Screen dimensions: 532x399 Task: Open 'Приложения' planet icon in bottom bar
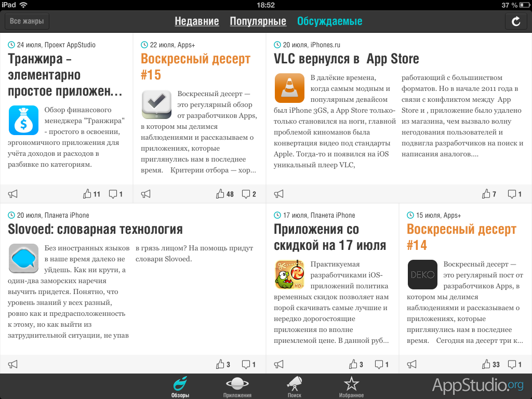point(237,387)
